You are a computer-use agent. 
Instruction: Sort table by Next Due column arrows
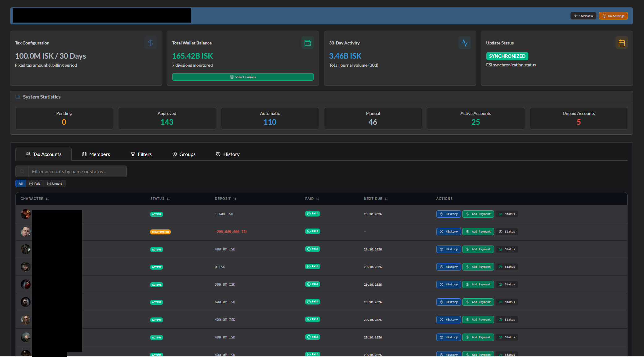click(386, 199)
